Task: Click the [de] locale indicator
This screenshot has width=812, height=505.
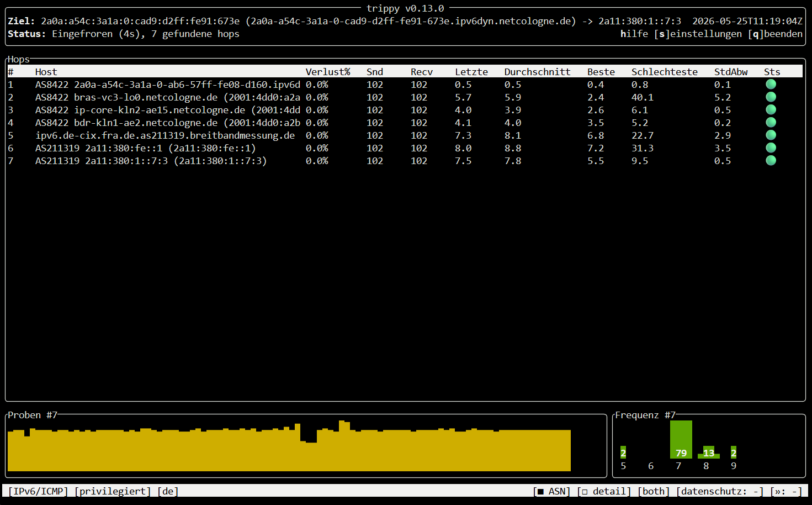Action: pos(168,491)
